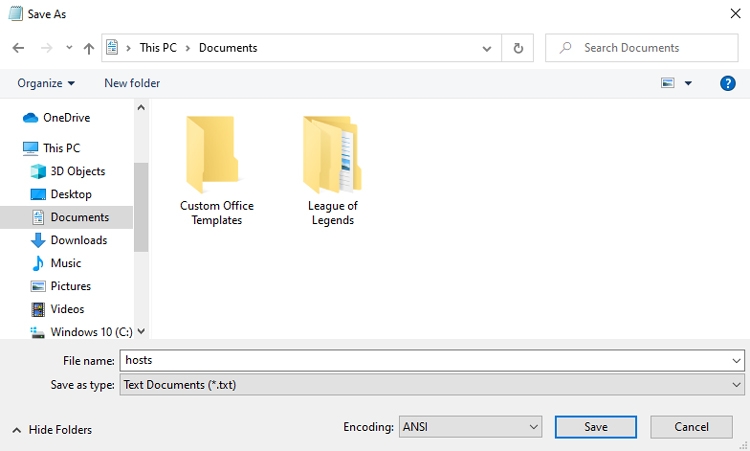Screen dimensions: 750x451
Task: Expand the chevron after This PC breadcrumb
Action: tap(188, 48)
